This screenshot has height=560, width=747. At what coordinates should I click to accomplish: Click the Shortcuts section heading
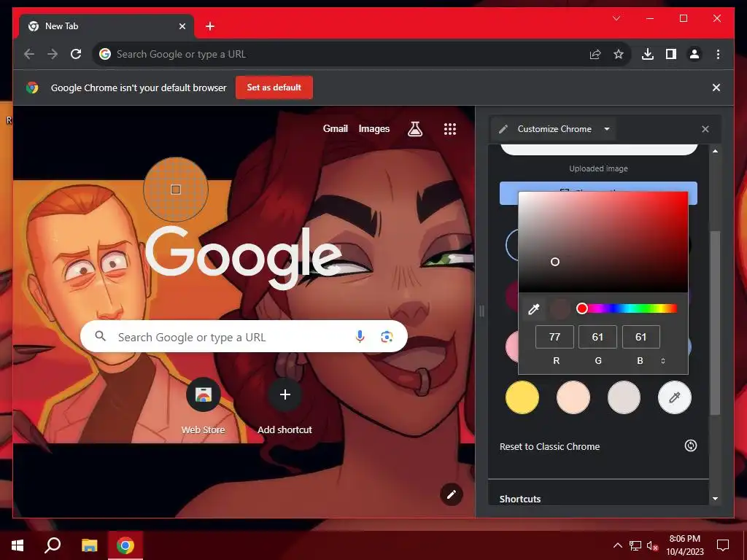[519, 499]
